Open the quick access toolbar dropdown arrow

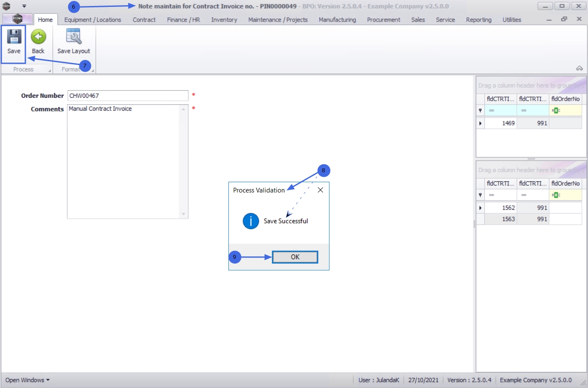(24, 6)
